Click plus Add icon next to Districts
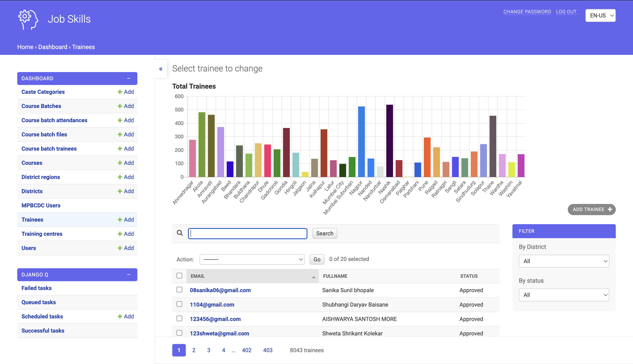The height and width of the screenshot is (364, 633). (120, 191)
